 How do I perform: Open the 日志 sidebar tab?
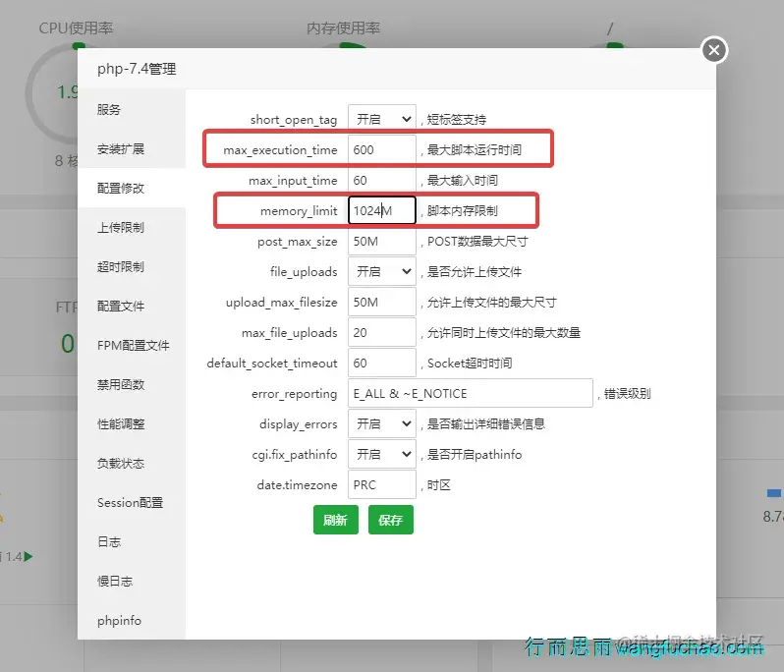(132, 542)
